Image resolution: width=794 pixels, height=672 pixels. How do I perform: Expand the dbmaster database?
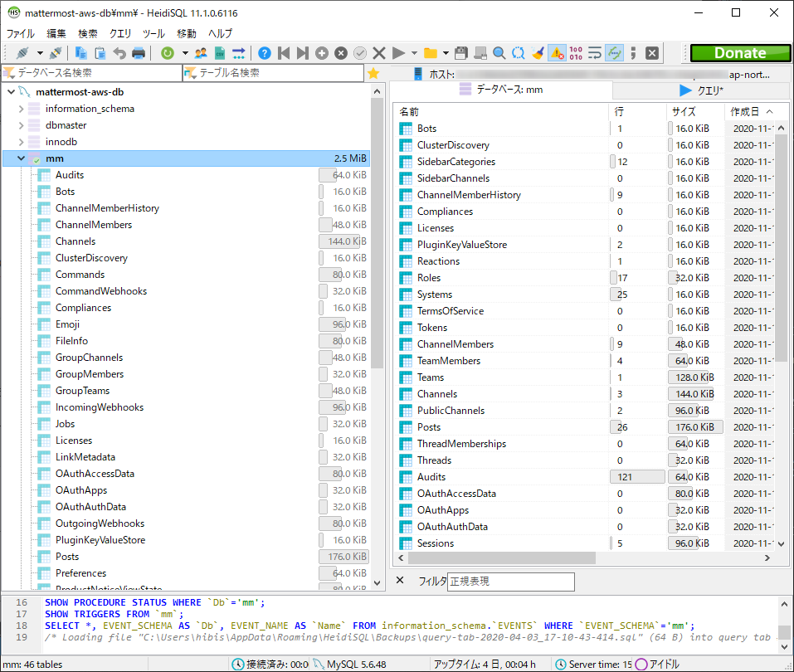21,125
